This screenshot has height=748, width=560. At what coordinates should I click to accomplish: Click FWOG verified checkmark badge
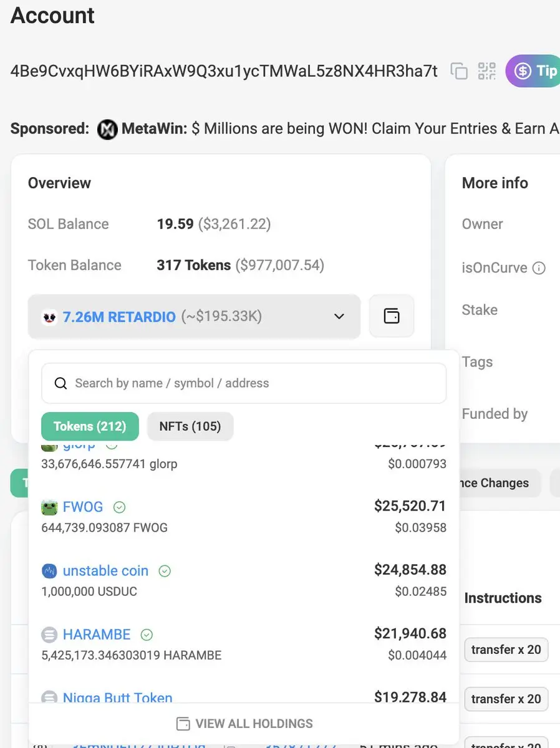[x=119, y=507]
